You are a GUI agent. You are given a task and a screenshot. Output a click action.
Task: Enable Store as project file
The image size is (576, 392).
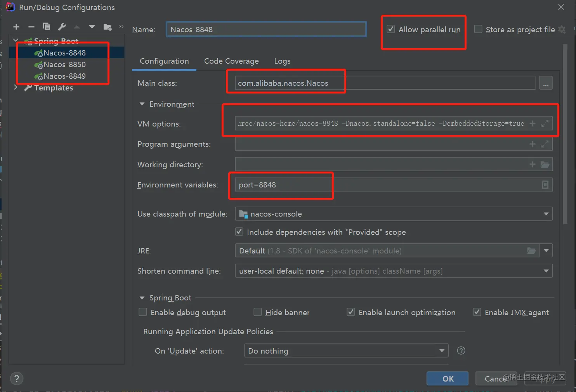(478, 29)
